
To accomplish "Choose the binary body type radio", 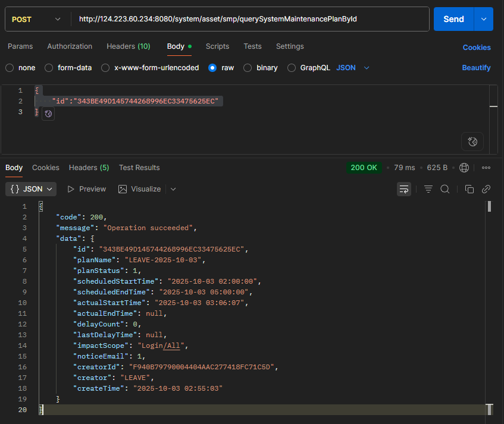I will (x=248, y=68).
